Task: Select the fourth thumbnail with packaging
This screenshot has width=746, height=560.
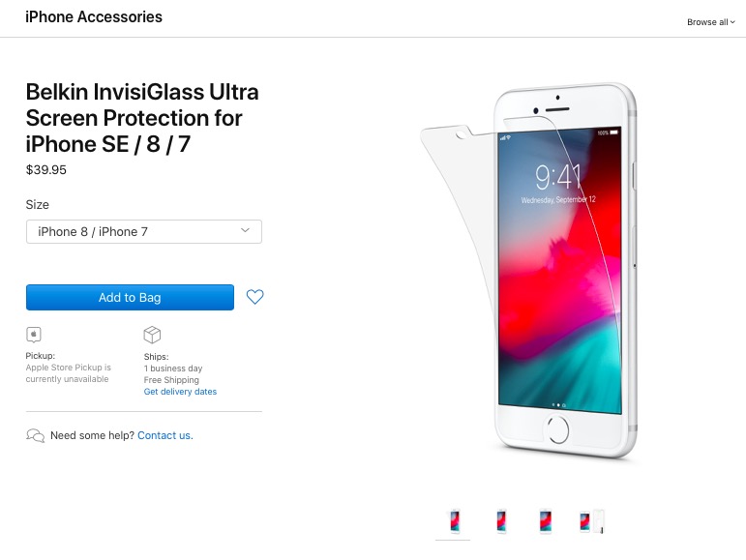Action: coord(592,521)
